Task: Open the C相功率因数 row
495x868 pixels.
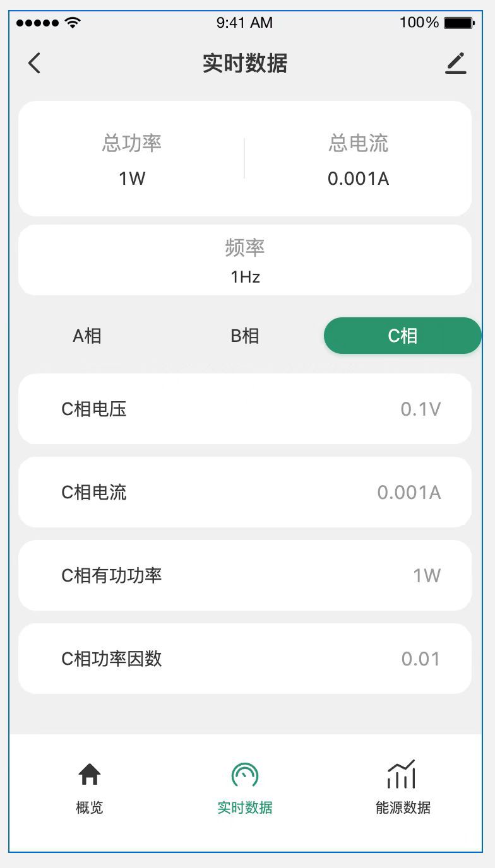Action: tap(245, 659)
